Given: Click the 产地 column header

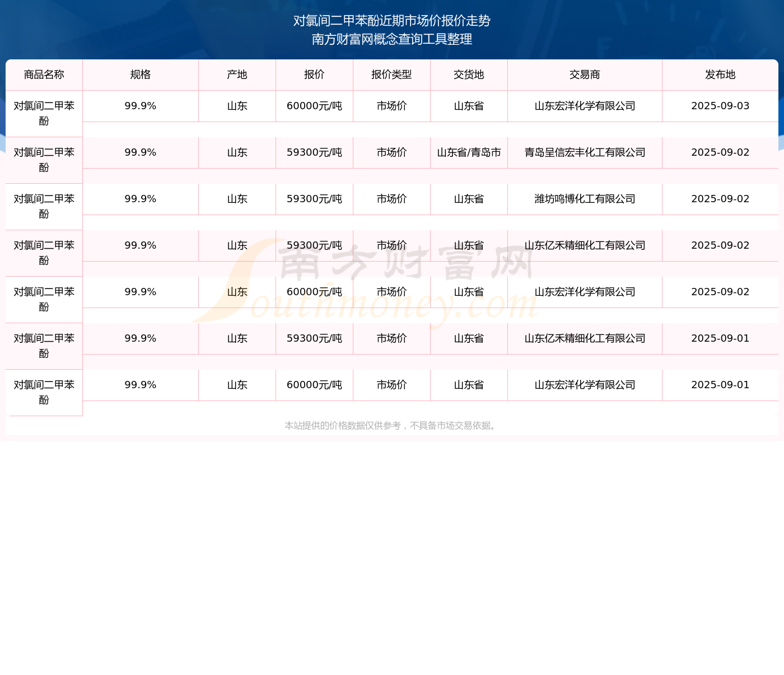Looking at the screenshot, I should point(237,75).
